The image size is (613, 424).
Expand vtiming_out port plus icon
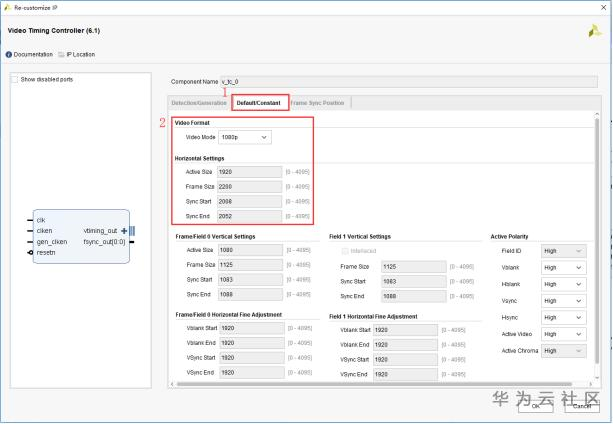click(124, 231)
